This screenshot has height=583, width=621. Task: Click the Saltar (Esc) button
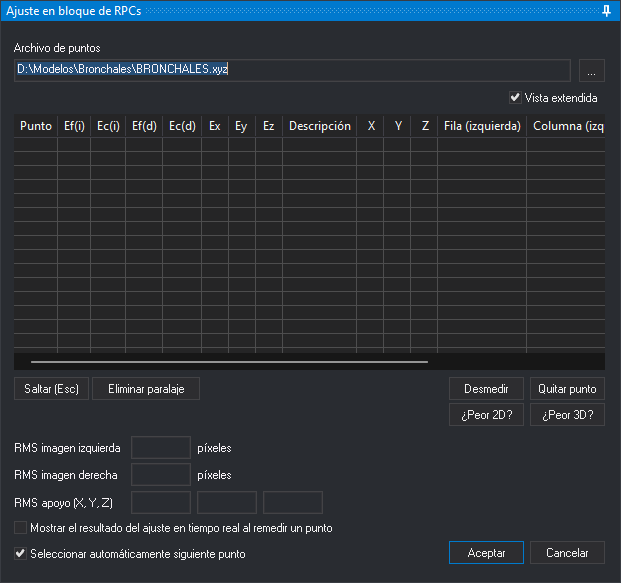coord(51,389)
